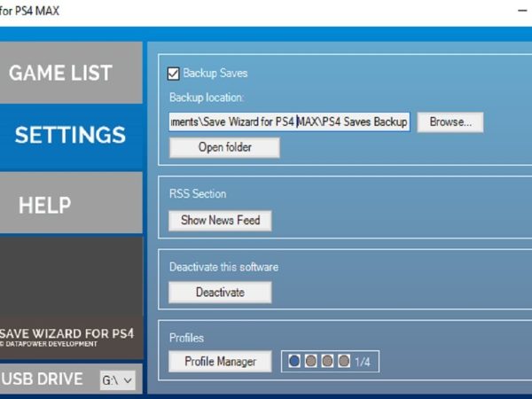Expand the USB DRIVE G:\ dropdown

pos(117,380)
